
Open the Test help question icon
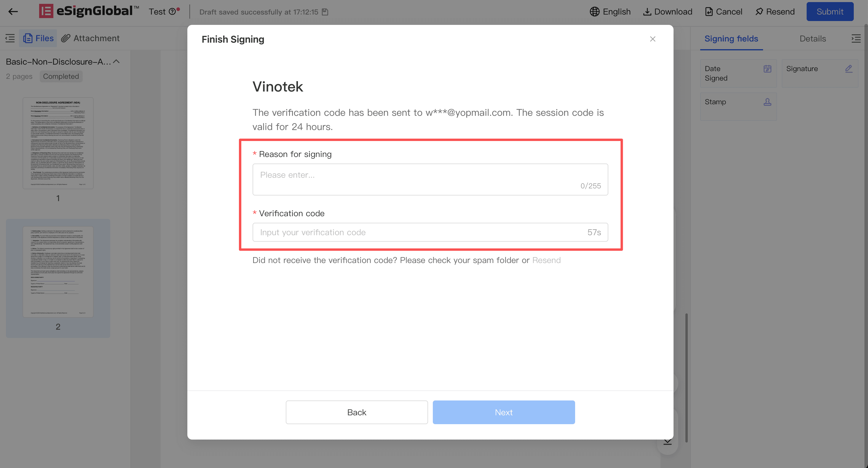[x=172, y=12]
